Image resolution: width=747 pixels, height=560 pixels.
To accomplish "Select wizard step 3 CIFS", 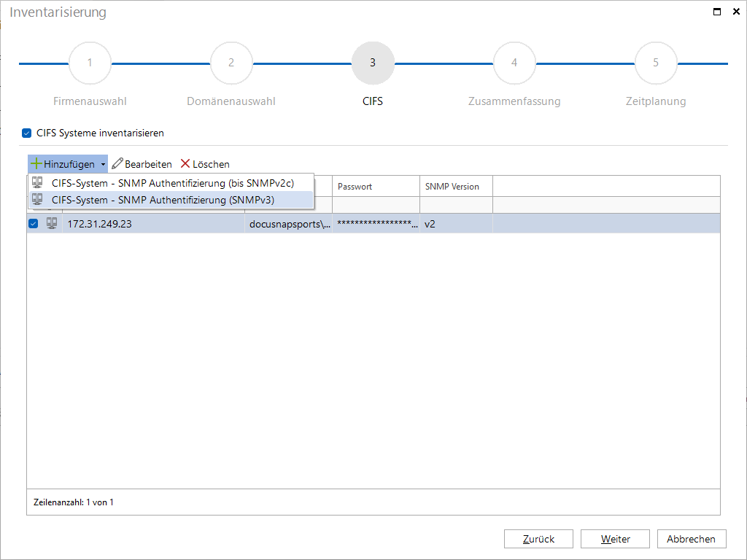I will (373, 63).
